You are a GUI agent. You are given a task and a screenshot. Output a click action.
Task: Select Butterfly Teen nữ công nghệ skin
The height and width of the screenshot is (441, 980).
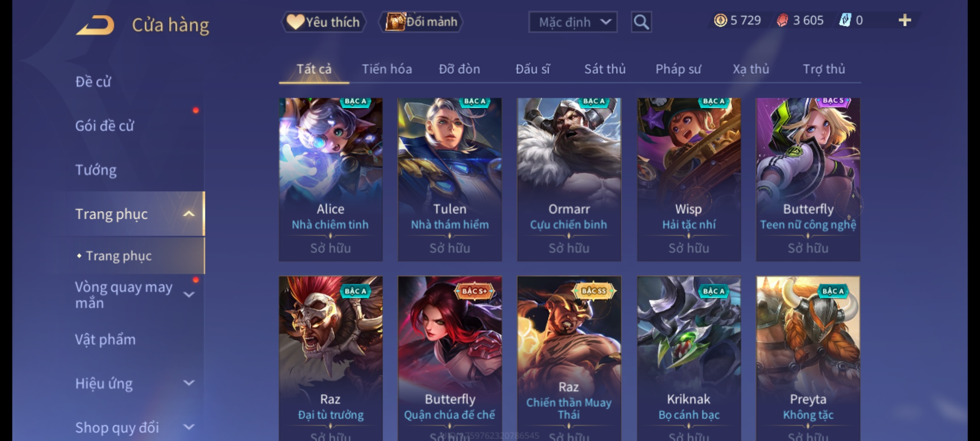[x=808, y=179]
